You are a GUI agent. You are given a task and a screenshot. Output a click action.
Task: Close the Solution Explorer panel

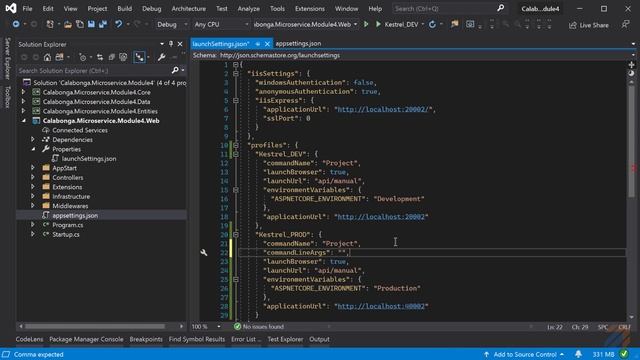pos(180,44)
